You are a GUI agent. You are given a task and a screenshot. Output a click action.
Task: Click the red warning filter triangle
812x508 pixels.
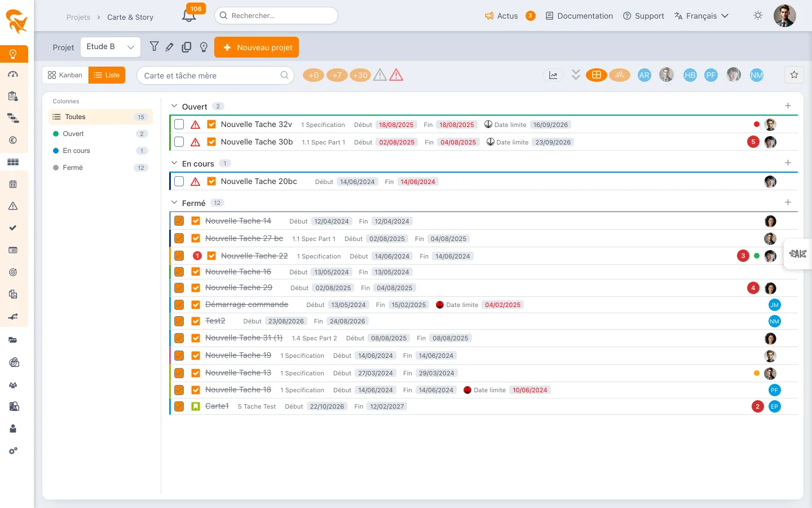tap(396, 75)
